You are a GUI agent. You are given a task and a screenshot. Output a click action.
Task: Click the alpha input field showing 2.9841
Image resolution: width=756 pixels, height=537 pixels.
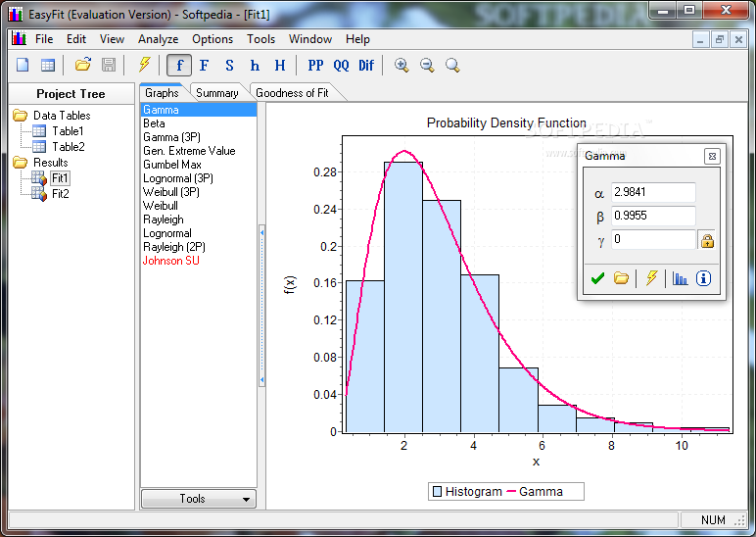tap(653, 192)
